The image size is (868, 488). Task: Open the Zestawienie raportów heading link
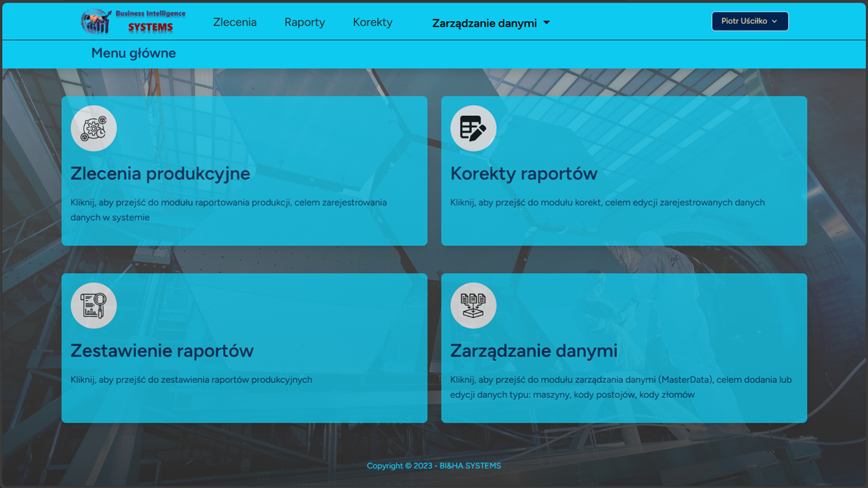162,351
